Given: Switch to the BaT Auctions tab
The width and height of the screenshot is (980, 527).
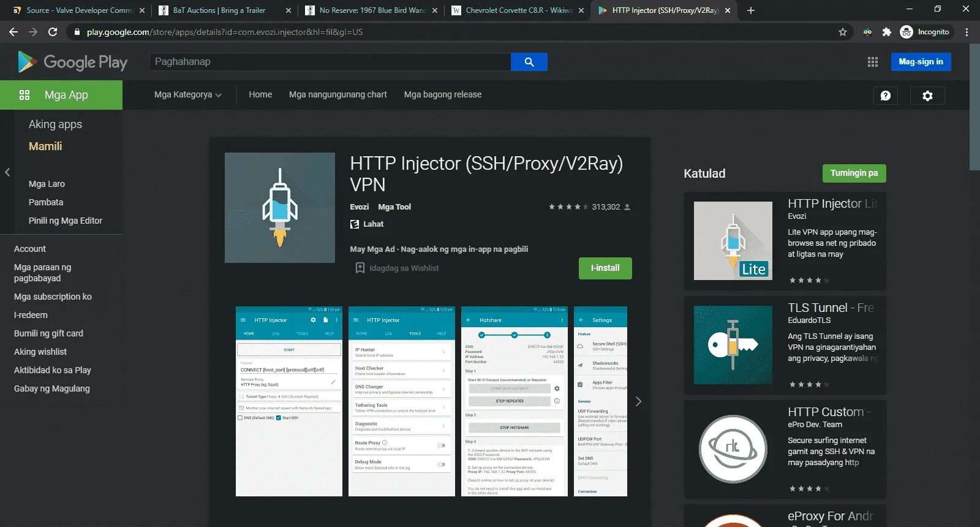Looking at the screenshot, I should tap(224, 10).
